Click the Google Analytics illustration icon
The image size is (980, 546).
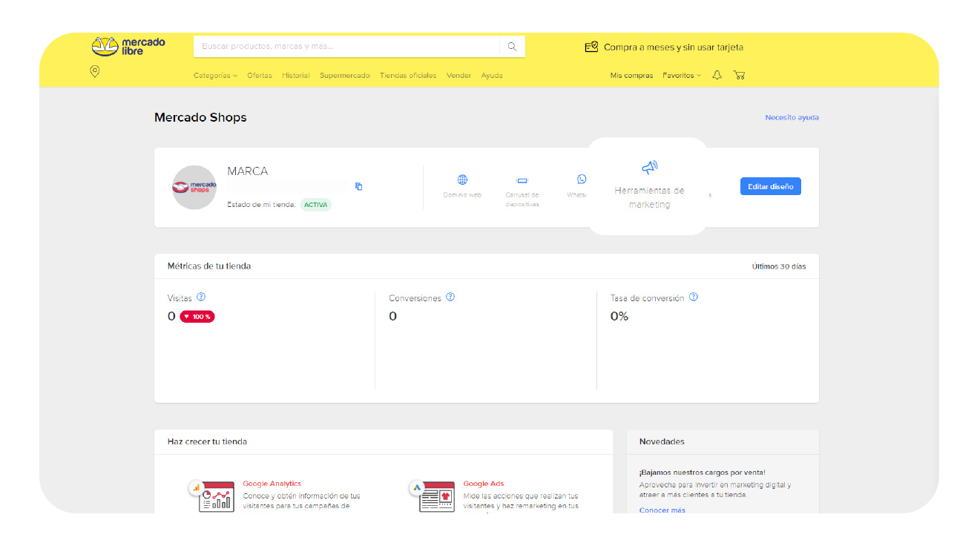tap(212, 496)
